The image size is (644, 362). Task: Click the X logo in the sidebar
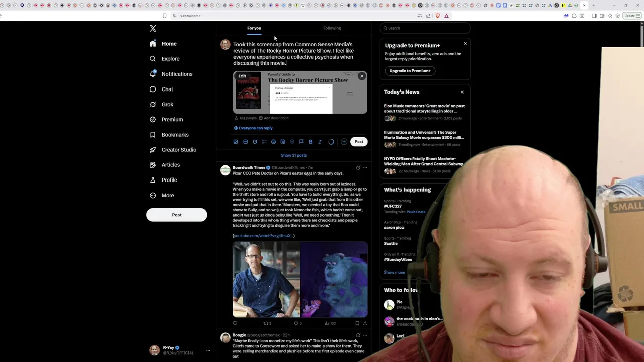[153, 29]
